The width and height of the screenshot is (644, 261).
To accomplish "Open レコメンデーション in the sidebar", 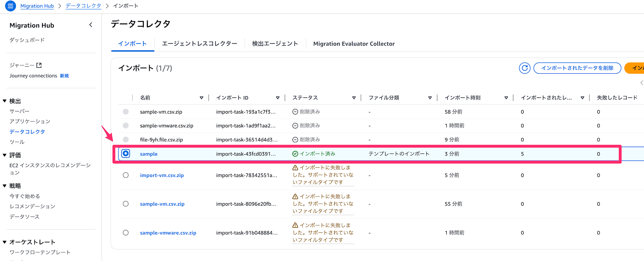I will [32, 206].
